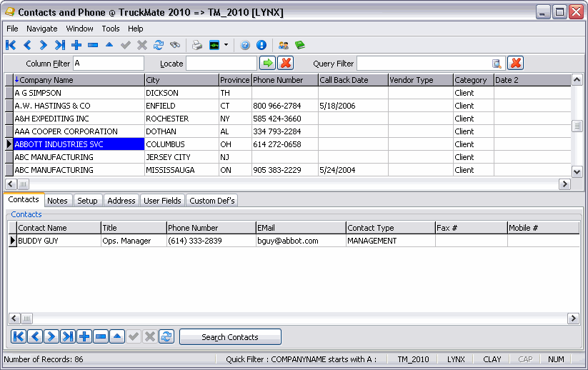Open query picker inside Query Filter field
This screenshot has height=370, width=588.
497,64
